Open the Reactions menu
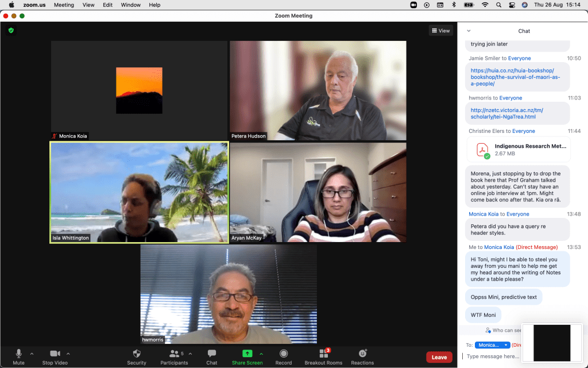The width and height of the screenshot is (588, 368). (362, 356)
